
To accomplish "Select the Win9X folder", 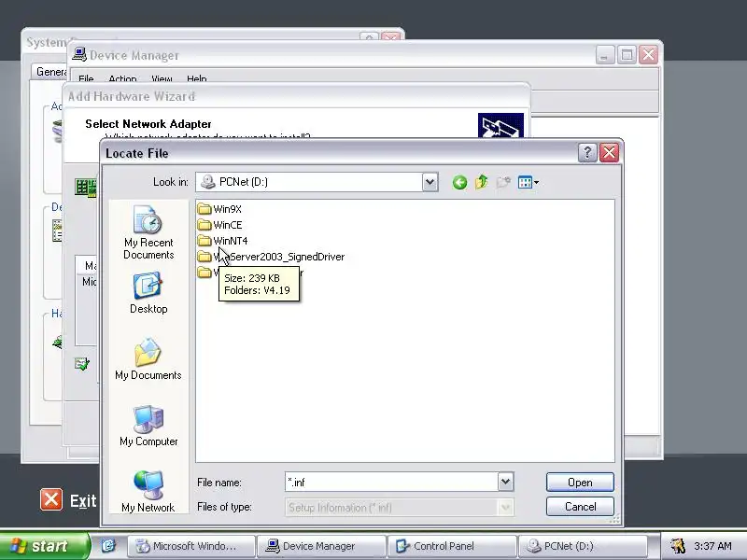I will [x=219, y=209].
